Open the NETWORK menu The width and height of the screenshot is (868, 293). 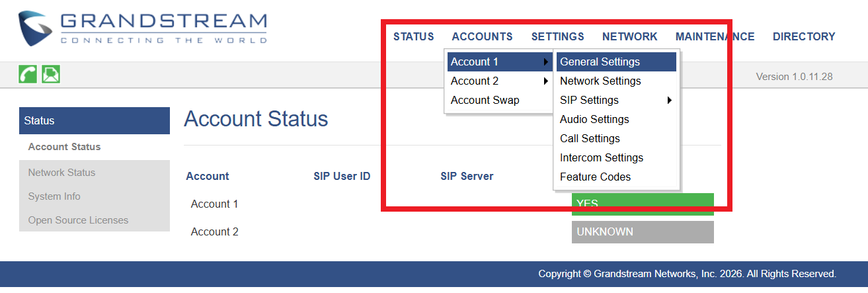(x=630, y=37)
